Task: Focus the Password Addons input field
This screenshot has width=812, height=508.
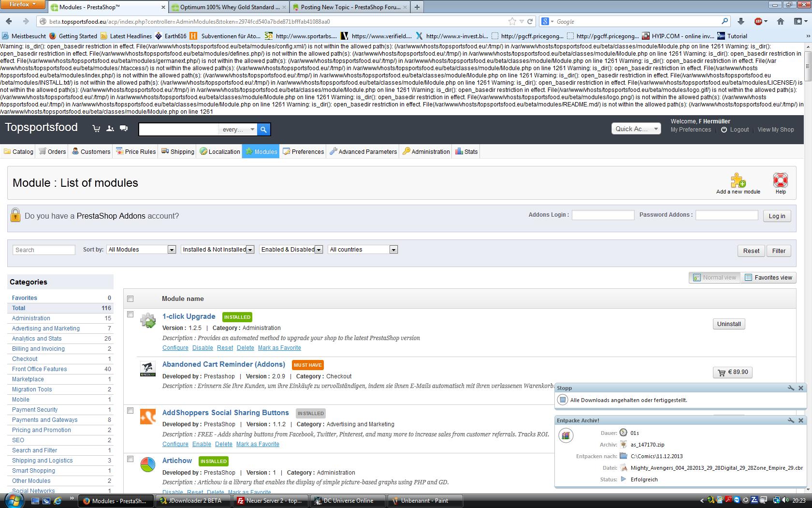Action: [726, 215]
